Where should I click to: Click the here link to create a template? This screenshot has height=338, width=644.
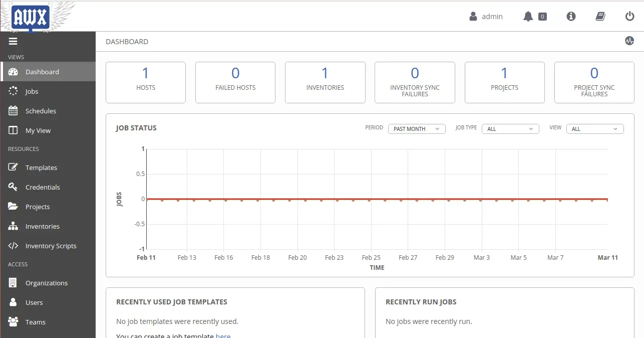[x=223, y=335]
